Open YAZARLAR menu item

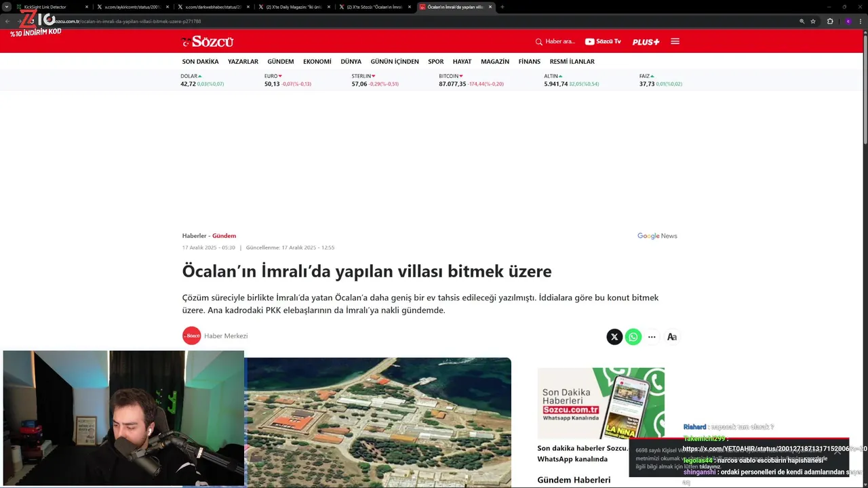[x=243, y=62]
